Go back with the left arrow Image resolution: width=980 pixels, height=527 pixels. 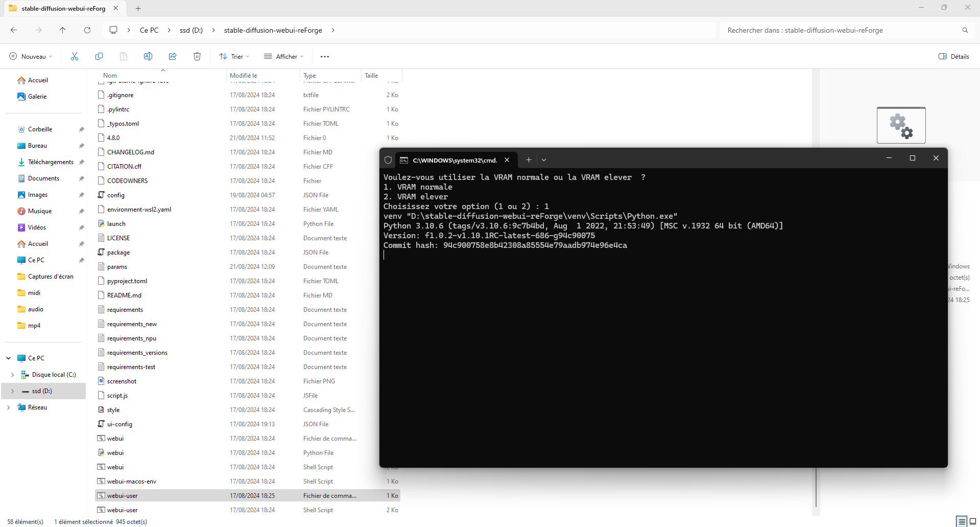point(14,30)
